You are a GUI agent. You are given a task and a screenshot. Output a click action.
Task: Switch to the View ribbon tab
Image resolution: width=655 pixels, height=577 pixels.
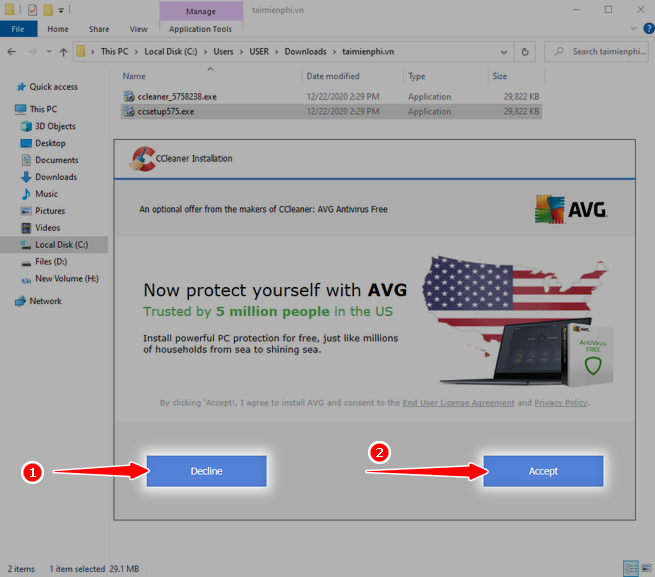138,29
